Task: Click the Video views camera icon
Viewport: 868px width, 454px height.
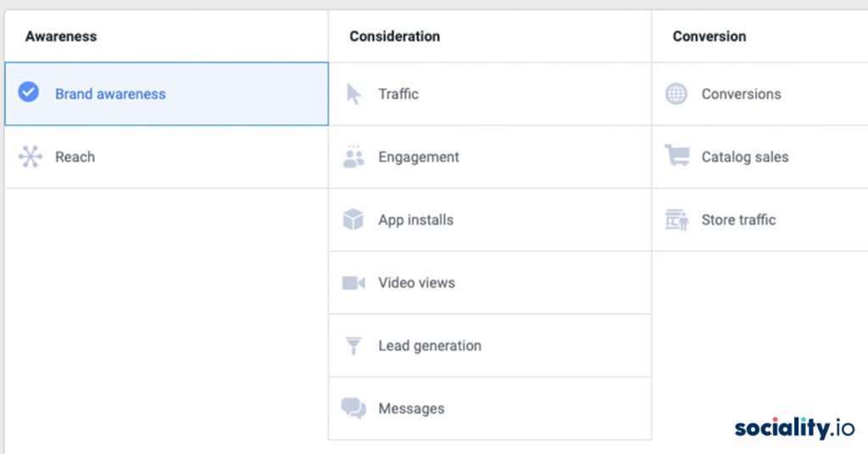Action: (x=353, y=283)
